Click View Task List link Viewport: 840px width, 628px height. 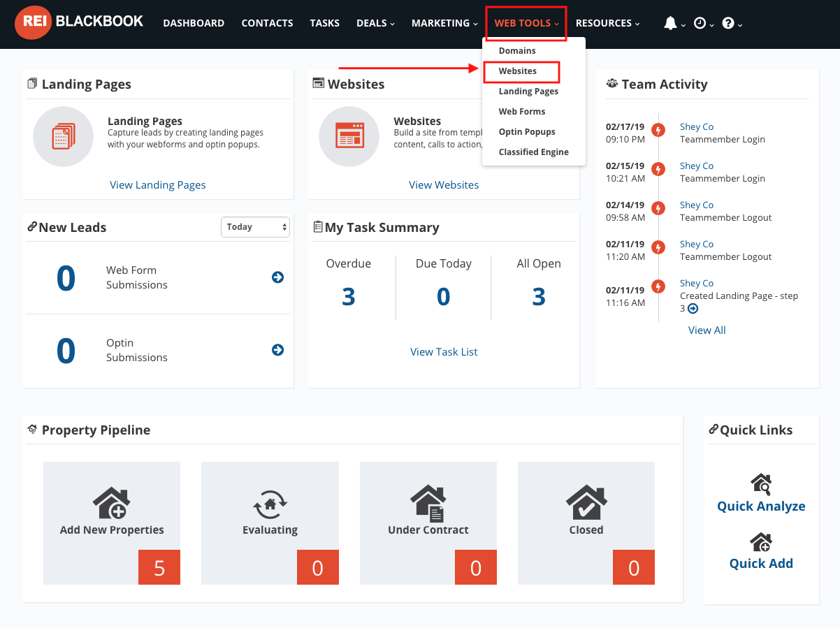444,352
